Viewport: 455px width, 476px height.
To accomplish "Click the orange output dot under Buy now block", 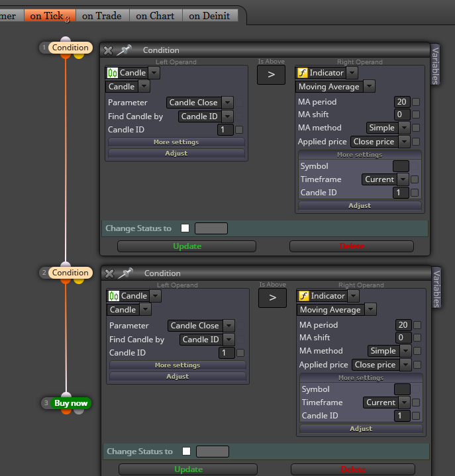I will (66, 411).
